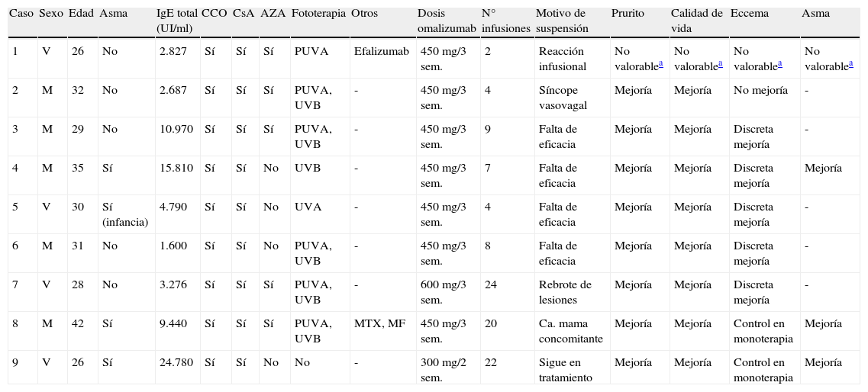Click the '600 mg/3 sem.' dose cell
868x392 pixels.
pyautogui.click(x=443, y=292)
